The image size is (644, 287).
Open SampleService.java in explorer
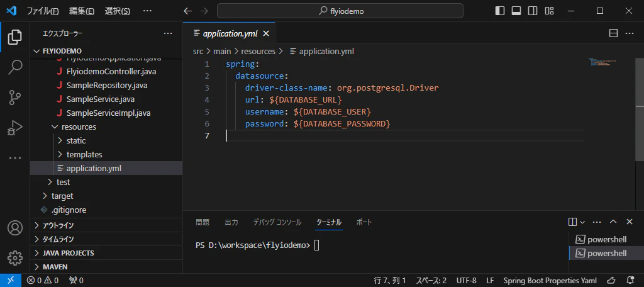[107, 99]
